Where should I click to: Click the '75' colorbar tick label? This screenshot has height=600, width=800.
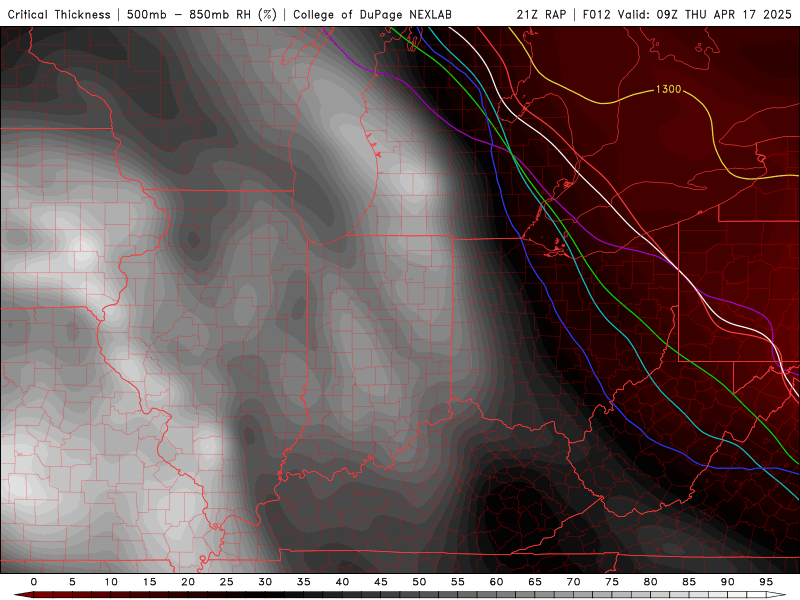[612, 582]
